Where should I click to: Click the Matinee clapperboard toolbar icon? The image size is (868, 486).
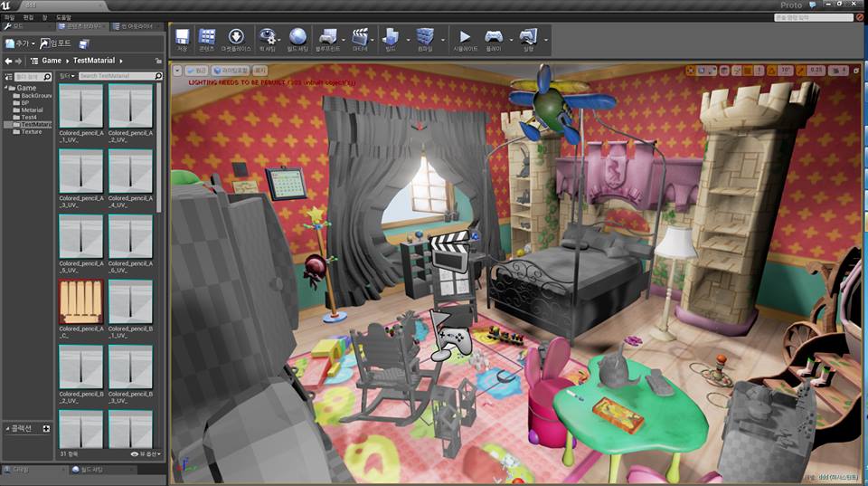(x=360, y=39)
